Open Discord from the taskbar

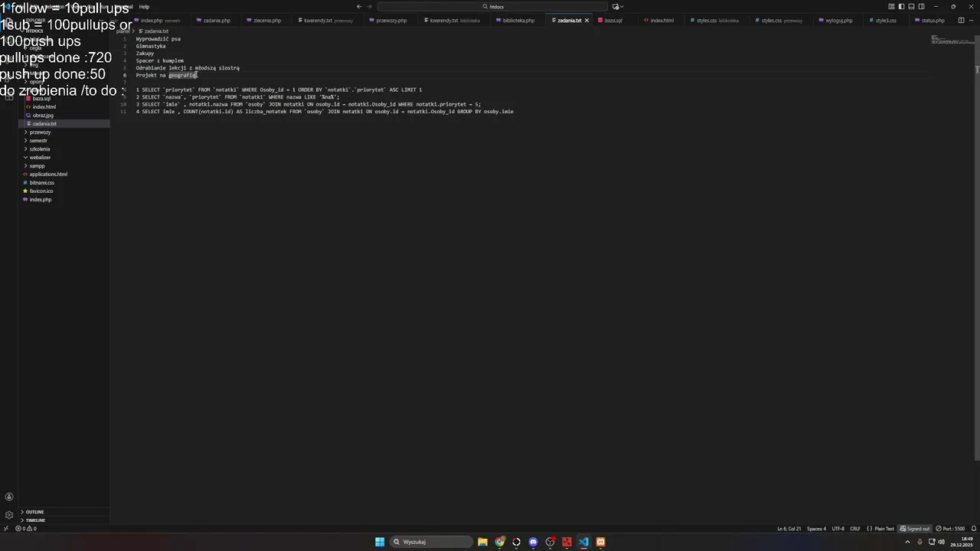(533, 542)
